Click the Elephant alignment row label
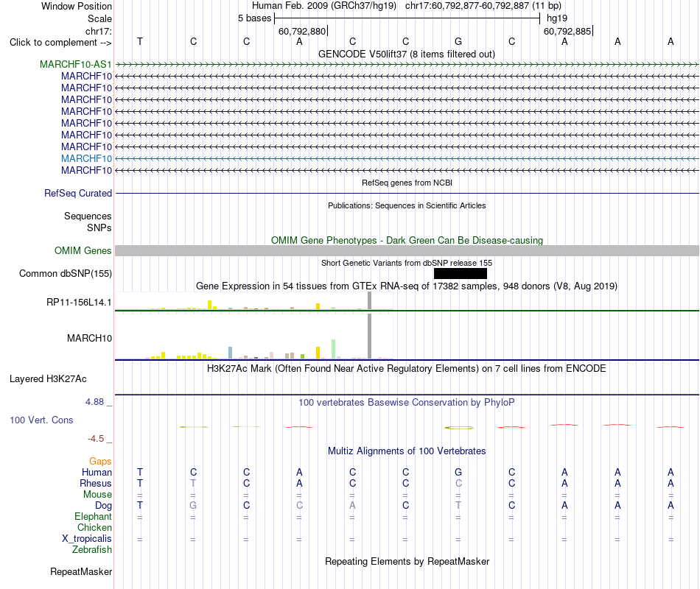 94,516
